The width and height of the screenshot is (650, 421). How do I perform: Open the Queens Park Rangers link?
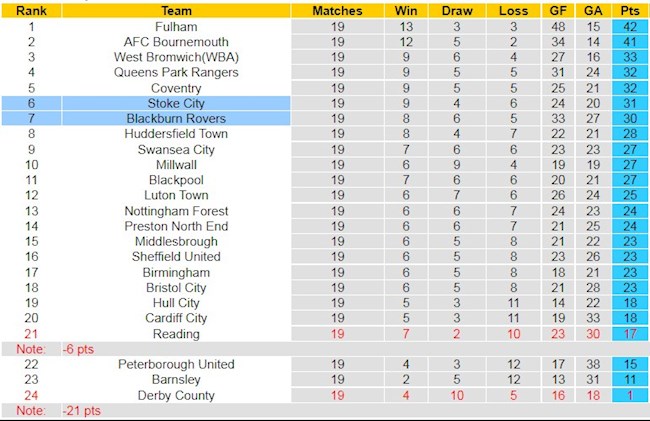click(176, 72)
